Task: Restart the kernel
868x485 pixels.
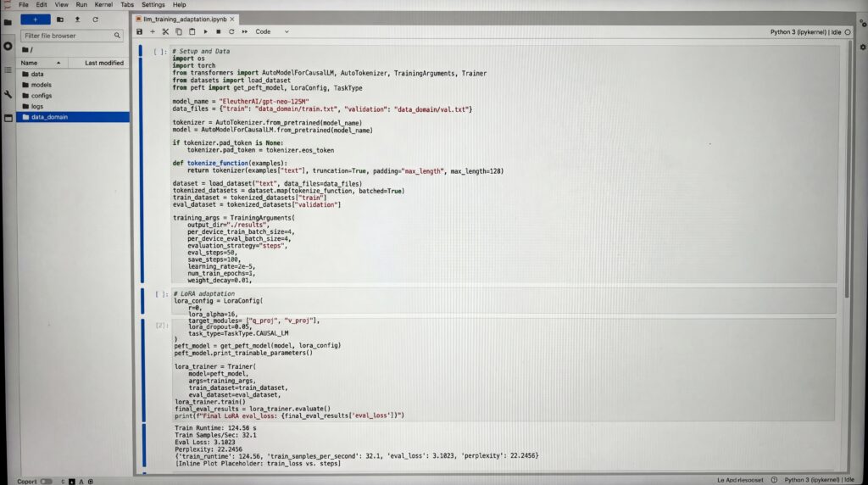Action: [x=231, y=31]
